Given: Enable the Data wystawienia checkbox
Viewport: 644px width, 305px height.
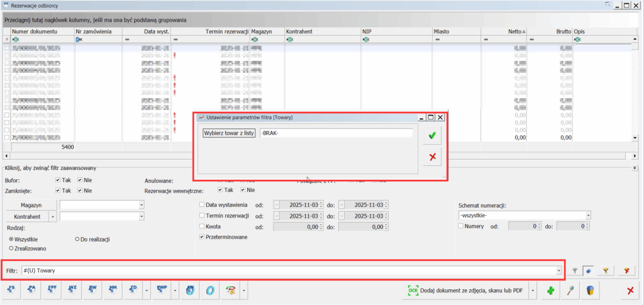Looking at the screenshot, I should pyautogui.click(x=201, y=204).
